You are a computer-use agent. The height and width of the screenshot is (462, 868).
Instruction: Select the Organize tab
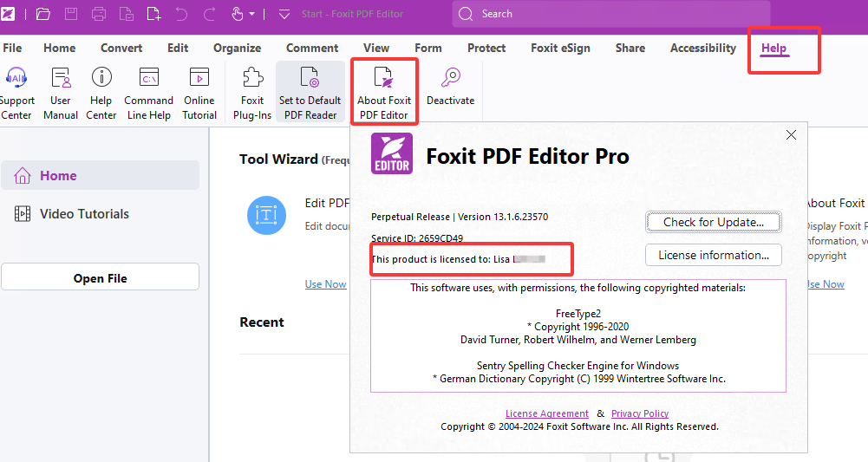click(x=237, y=49)
